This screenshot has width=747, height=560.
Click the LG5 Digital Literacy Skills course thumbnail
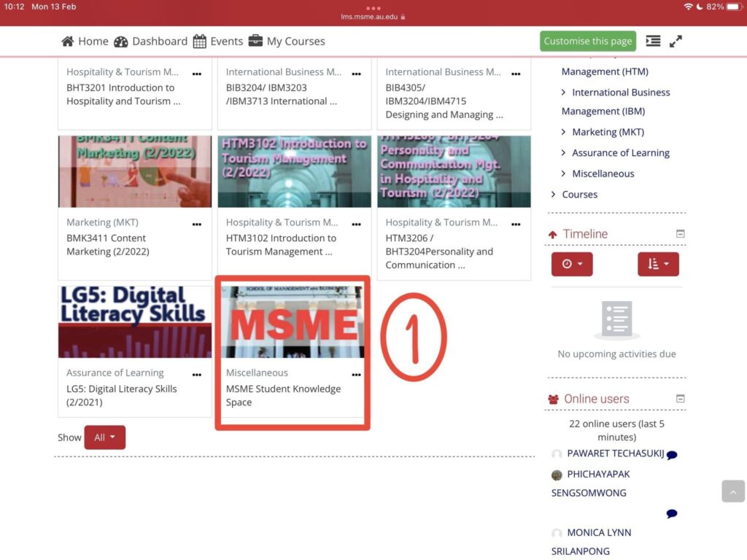(x=134, y=321)
